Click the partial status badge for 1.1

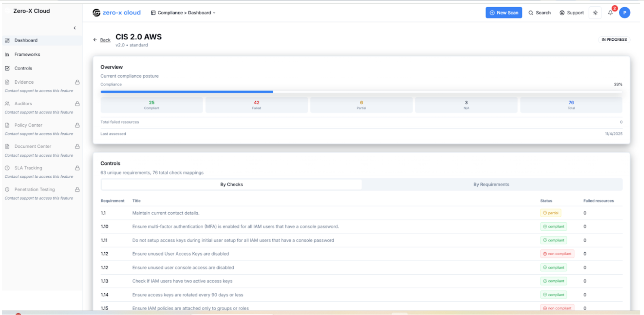tap(551, 213)
